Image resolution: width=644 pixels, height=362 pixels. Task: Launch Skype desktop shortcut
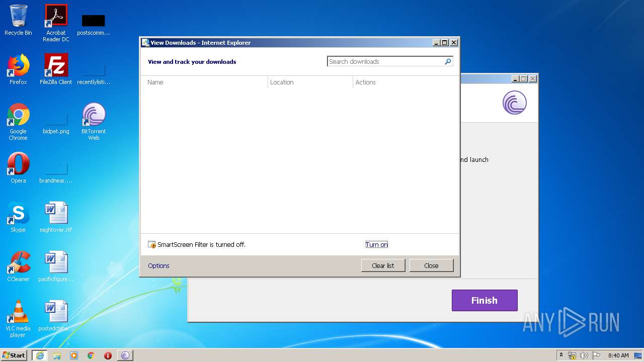pyautogui.click(x=18, y=217)
